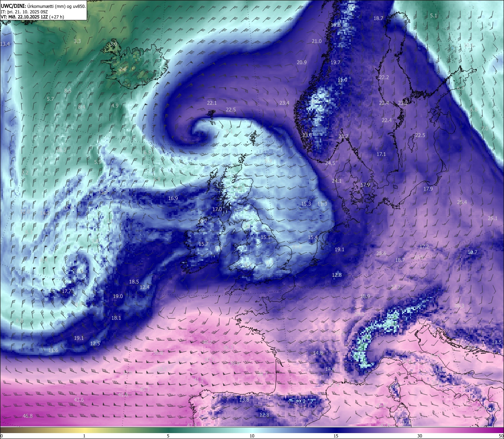Click the colorbar tick label 30
The width and height of the screenshot is (504, 439).
click(x=420, y=436)
